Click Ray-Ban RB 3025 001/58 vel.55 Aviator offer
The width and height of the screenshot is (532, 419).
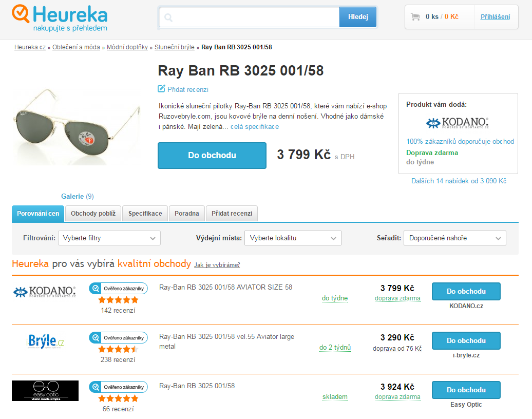226,341
